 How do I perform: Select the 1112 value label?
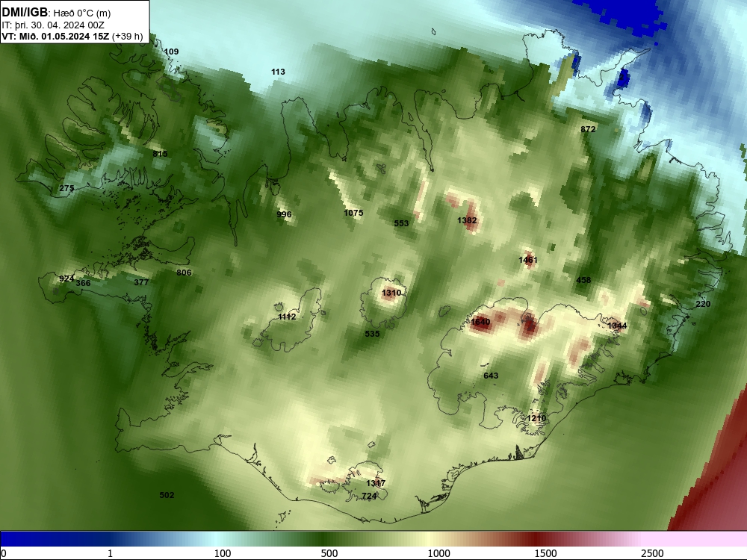(287, 317)
